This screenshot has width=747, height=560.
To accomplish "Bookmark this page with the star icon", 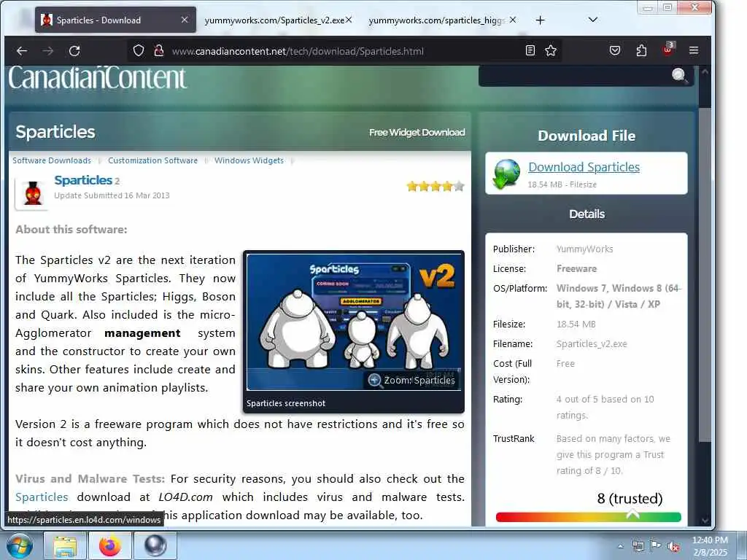I will 551,50.
